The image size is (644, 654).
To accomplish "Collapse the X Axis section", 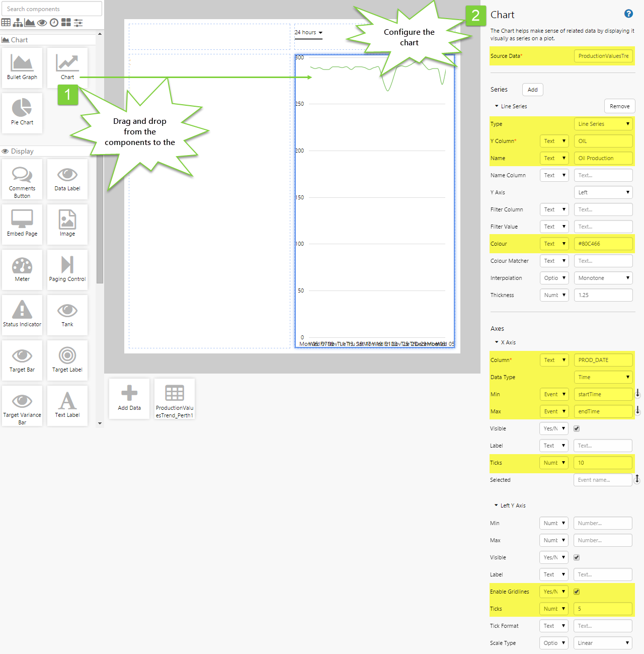I will coord(505,342).
